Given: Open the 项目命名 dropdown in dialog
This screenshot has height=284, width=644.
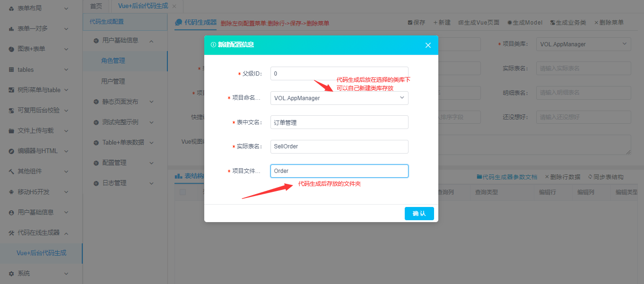Looking at the screenshot, I should click(339, 98).
